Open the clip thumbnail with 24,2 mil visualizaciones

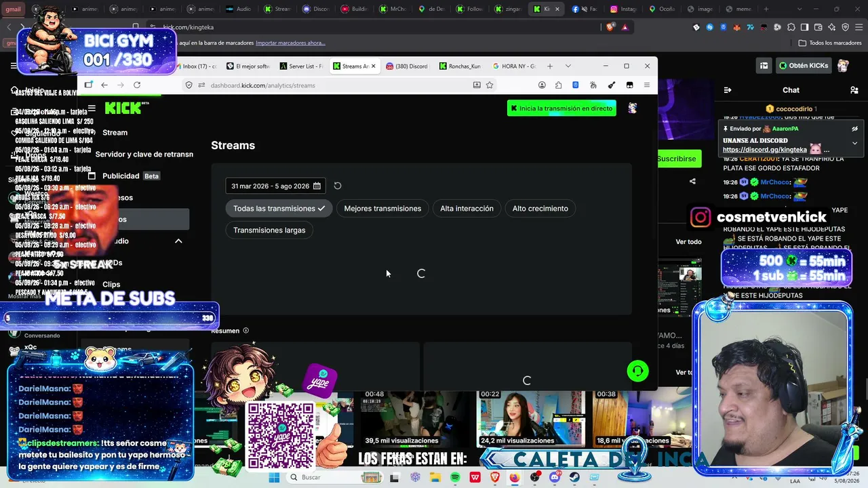coord(531,418)
